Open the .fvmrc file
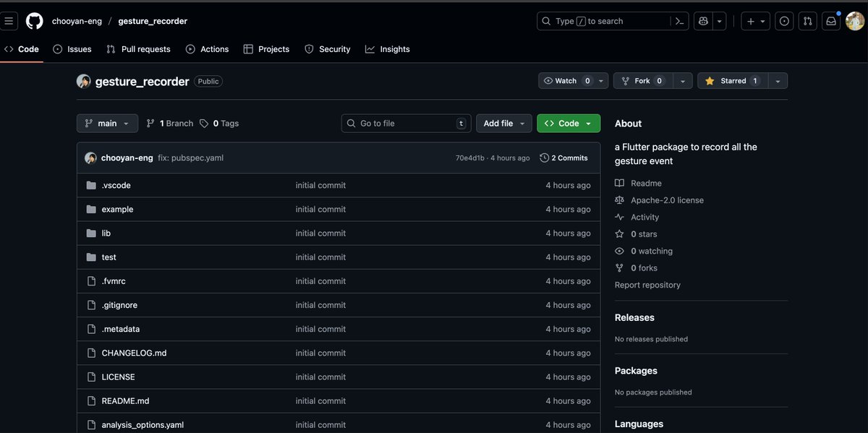The height and width of the screenshot is (433, 868). coord(114,281)
